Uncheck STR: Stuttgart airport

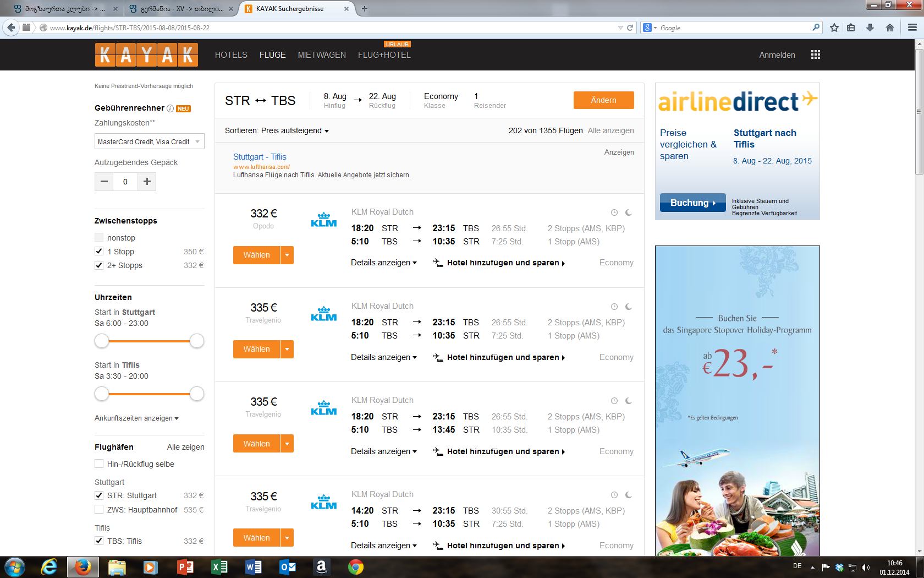coord(99,495)
